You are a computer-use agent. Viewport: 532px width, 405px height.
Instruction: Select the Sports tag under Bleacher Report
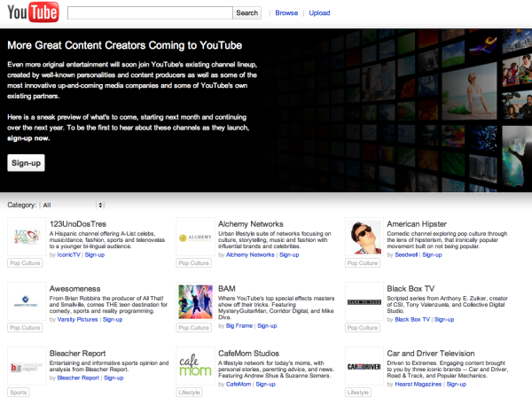[x=18, y=391]
